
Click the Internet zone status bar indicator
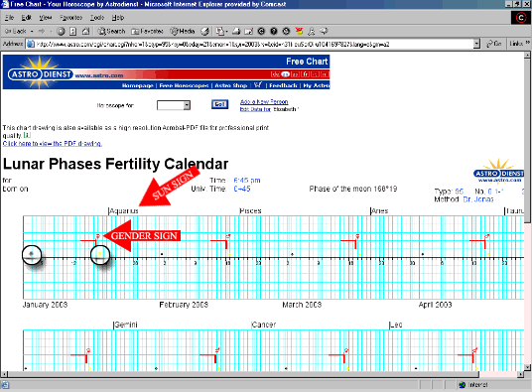pyautogui.click(x=473, y=385)
